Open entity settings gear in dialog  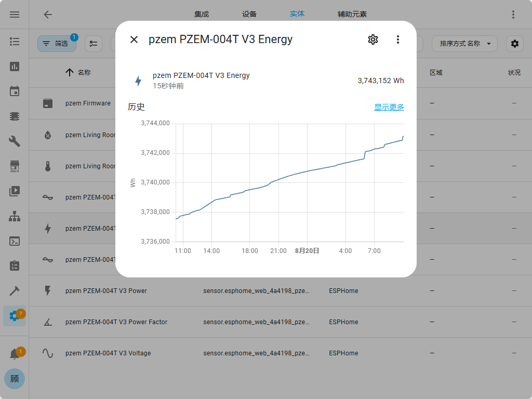373,39
